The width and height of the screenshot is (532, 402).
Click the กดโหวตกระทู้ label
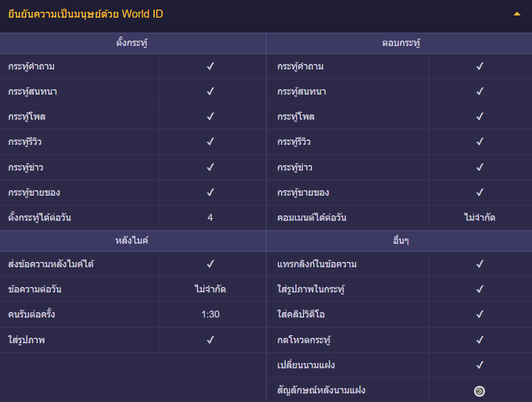(304, 340)
